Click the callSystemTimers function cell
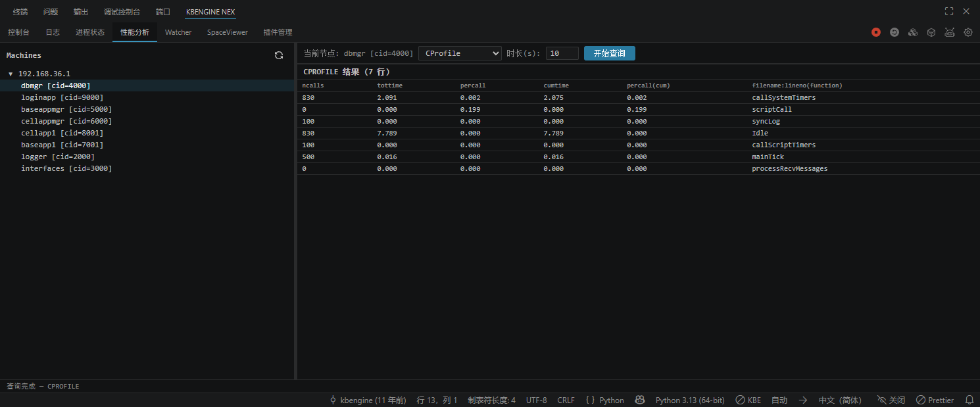The image size is (980, 407). pos(783,97)
